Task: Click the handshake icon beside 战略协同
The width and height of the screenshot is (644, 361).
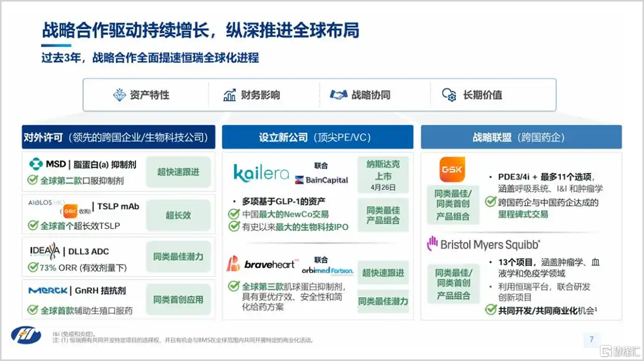Action: [339, 95]
